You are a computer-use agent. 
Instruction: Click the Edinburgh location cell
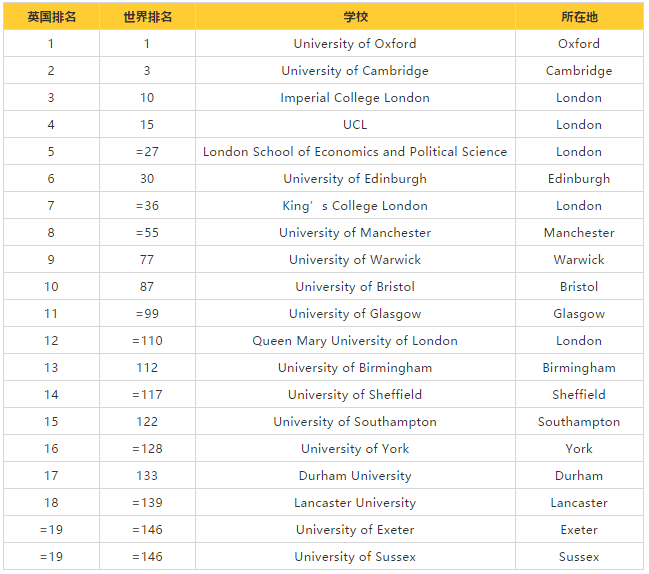[x=579, y=178]
